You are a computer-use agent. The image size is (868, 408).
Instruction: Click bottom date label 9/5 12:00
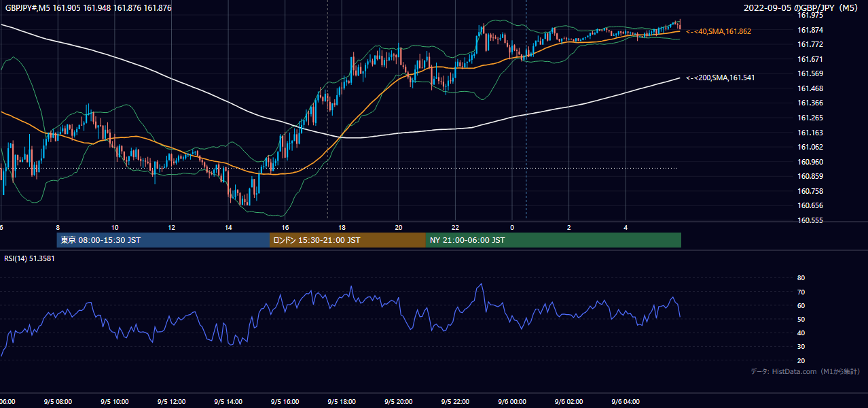(172, 402)
